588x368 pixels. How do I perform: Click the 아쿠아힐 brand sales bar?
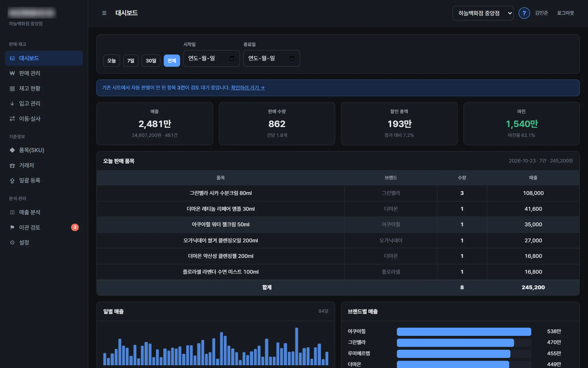[464, 331]
